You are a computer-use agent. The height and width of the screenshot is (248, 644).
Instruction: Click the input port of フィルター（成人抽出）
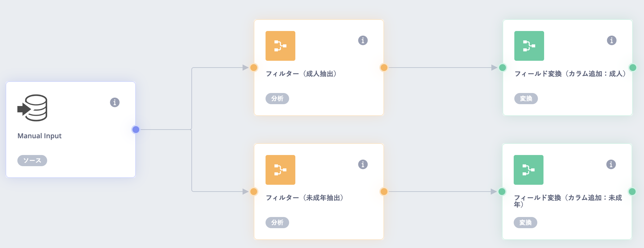coord(254,68)
